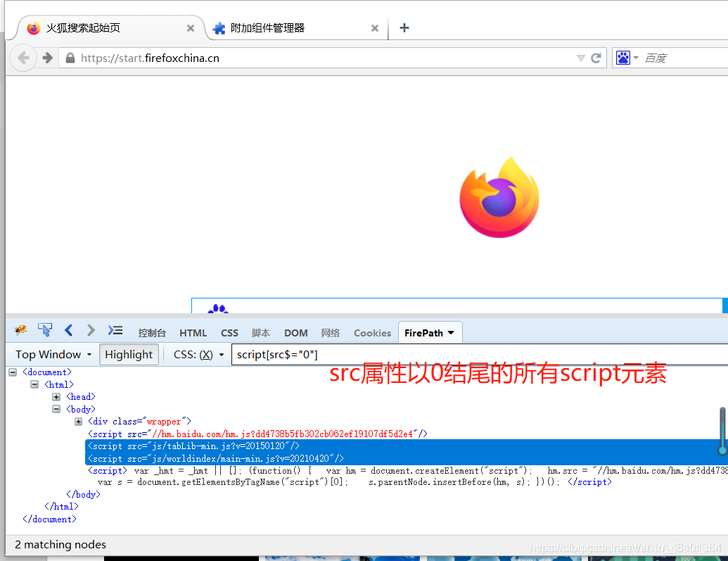This screenshot has height=561, width=728.
Task: Reload the page with refresh icon
Action: [x=596, y=58]
